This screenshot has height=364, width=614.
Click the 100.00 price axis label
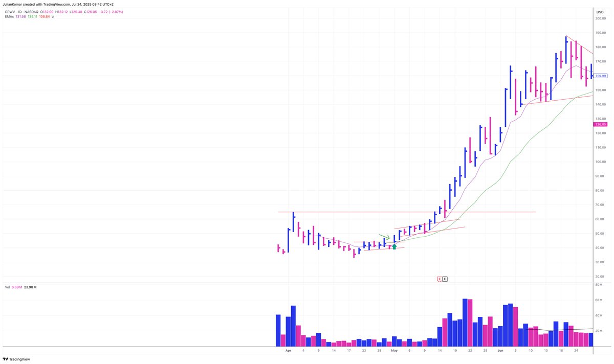601,162
